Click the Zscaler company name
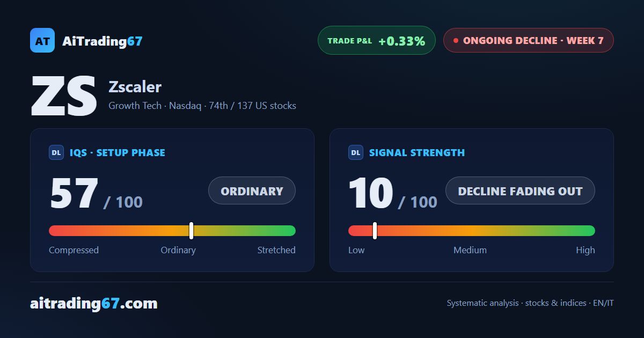Viewport: 644px width, 338px height. (135, 86)
